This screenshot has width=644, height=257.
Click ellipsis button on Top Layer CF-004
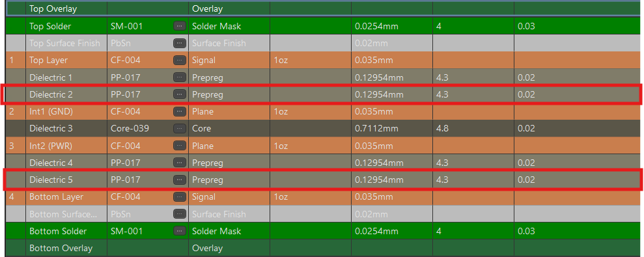[x=180, y=61]
